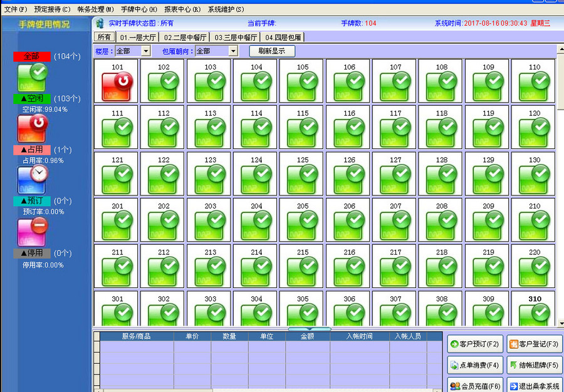This screenshot has height=392, width=564.
Task: Click the pink disabled status icon
Action: click(33, 232)
